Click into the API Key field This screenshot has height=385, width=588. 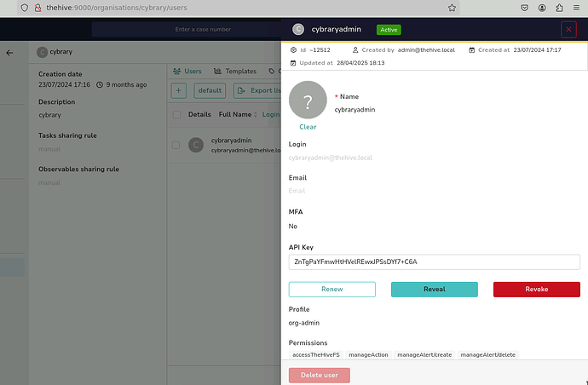coord(434,261)
